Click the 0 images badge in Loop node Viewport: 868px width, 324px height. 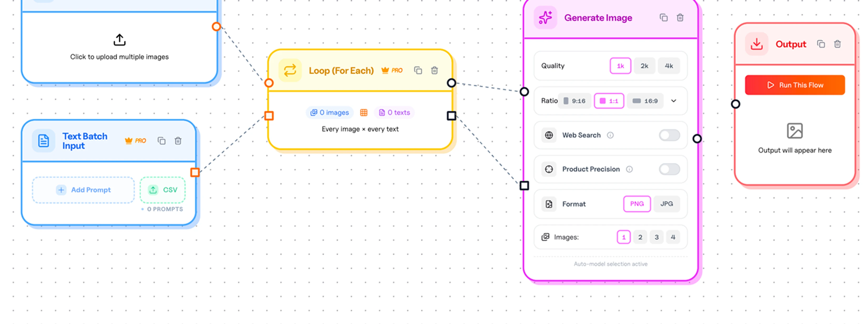coord(330,113)
